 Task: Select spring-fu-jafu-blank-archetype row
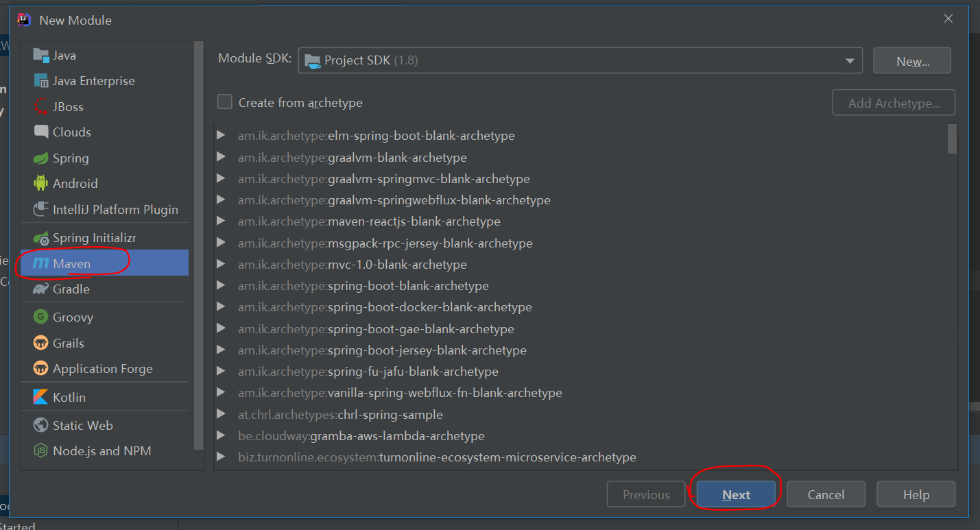pyautogui.click(x=580, y=372)
